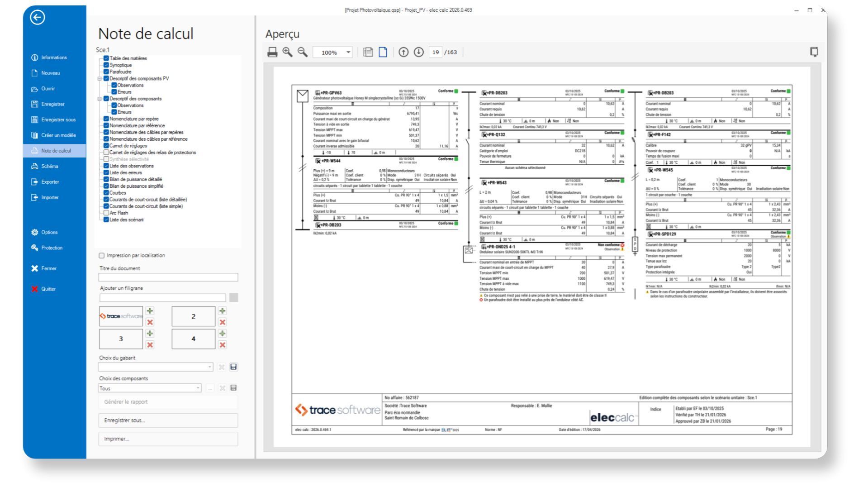The width and height of the screenshot is (868, 487).
Task: Remove logo from the trace software slot
Action: pos(150,322)
